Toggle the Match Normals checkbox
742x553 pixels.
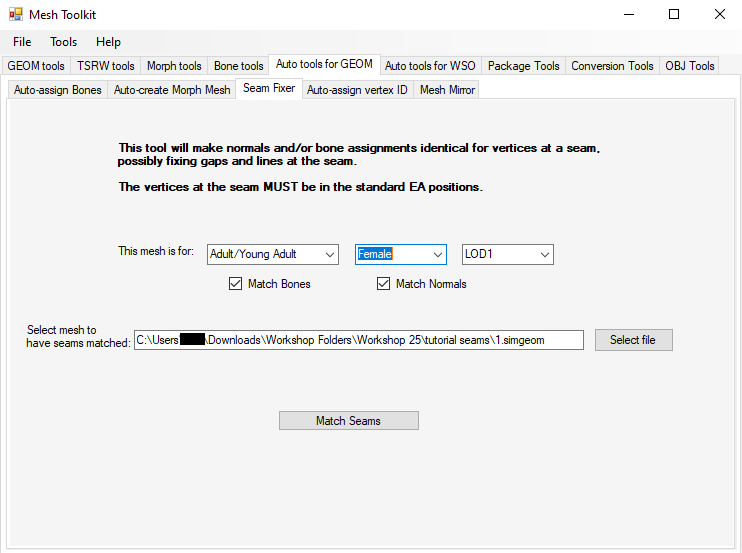(x=383, y=284)
